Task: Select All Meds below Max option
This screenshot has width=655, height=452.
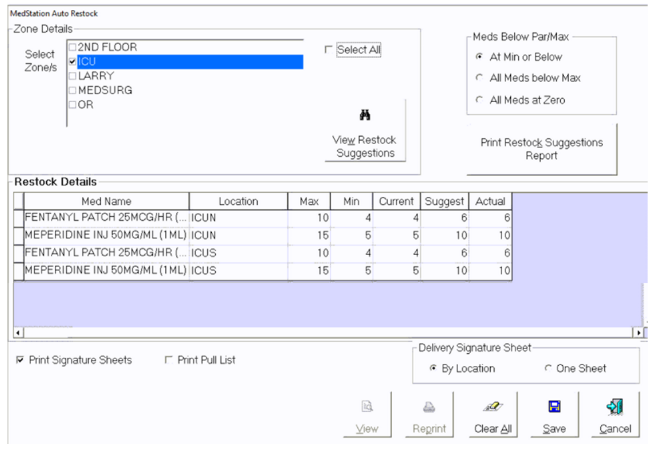Action: (480, 78)
